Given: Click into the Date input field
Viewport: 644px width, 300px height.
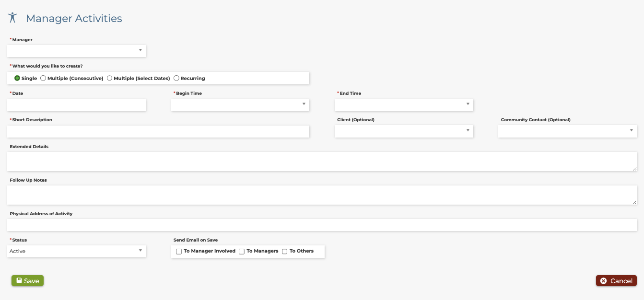Looking at the screenshot, I should point(77,105).
